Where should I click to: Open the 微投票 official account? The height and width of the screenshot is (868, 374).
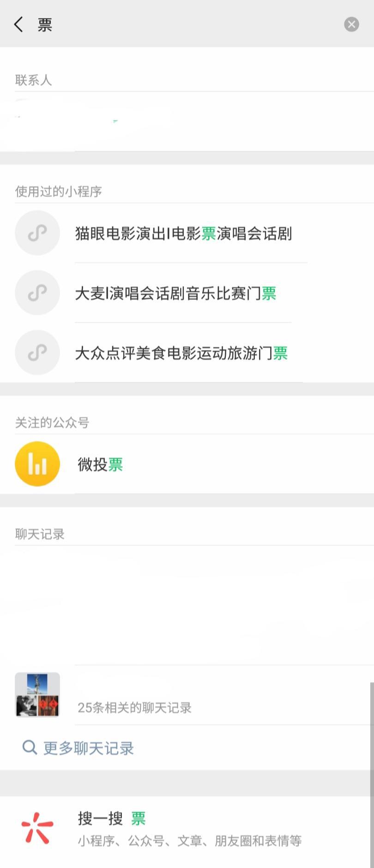[x=100, y=464]
